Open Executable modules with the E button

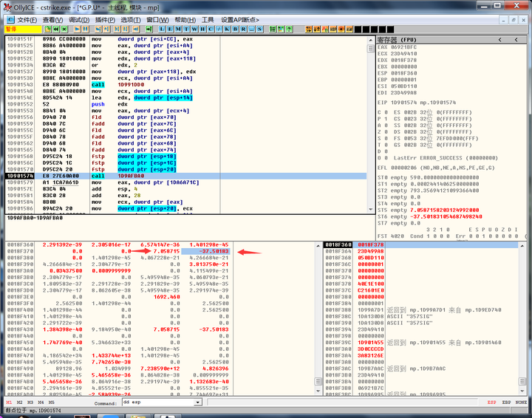(170, 28)
